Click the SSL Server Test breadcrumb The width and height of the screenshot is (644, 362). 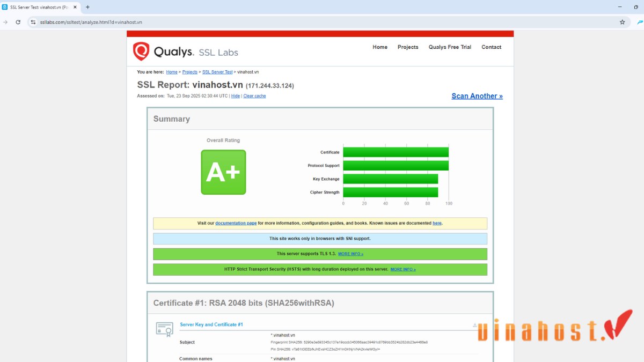click(217, 72)
